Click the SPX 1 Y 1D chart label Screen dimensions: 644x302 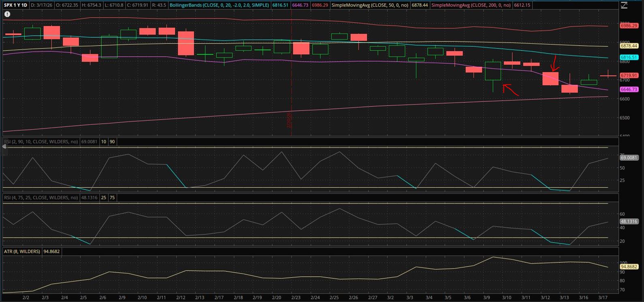(16, 5)
